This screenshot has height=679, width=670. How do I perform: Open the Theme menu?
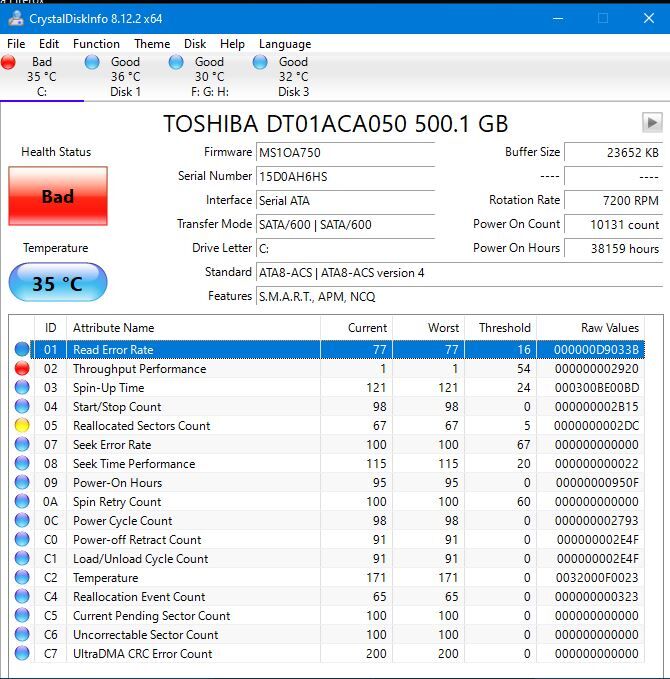[152, 44]
